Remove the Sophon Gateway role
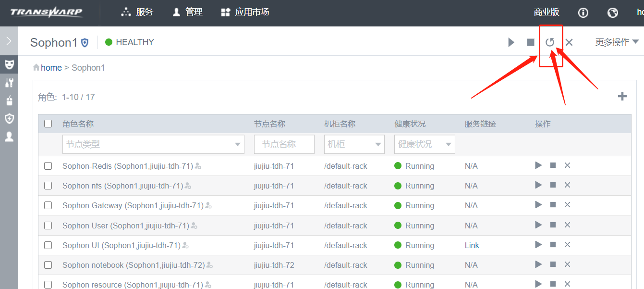Screen dimensions: 644x289 pos(567,205)
